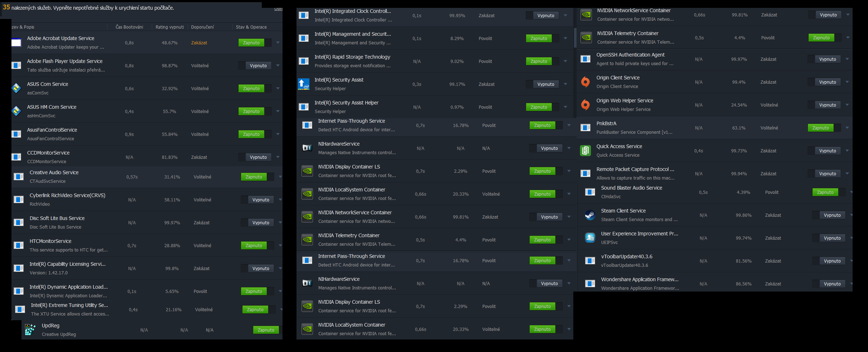Toggle the Origin Web Helper Service switch
This screenshot has height=352, width=868.
(824, 105)
